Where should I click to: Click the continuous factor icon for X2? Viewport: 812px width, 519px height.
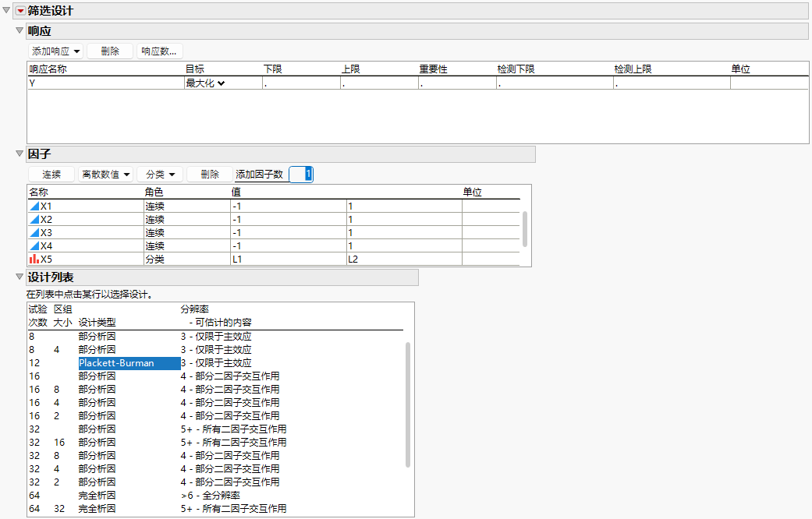[34, 220]
